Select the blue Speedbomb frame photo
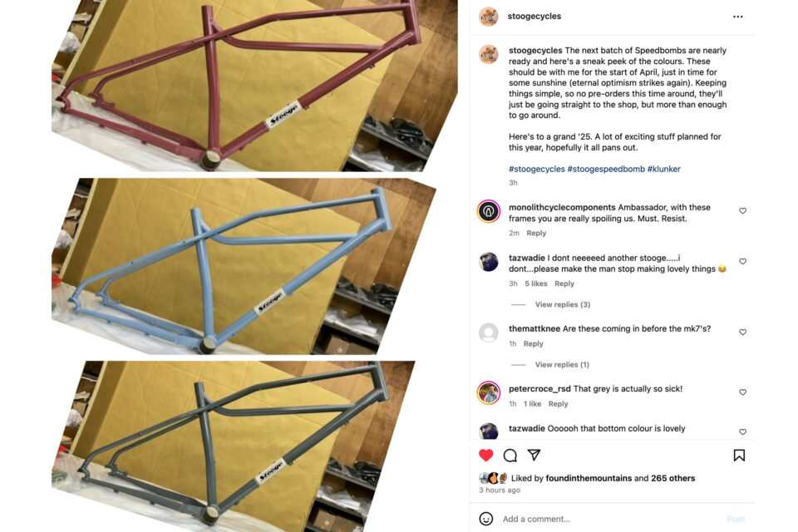This screenshot has width=798, height=532. (x=244, y=266)
